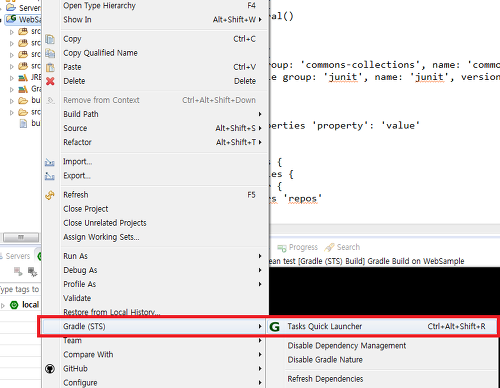
Task: Open the Show In submenu arrow
Action: coord(260,20)
